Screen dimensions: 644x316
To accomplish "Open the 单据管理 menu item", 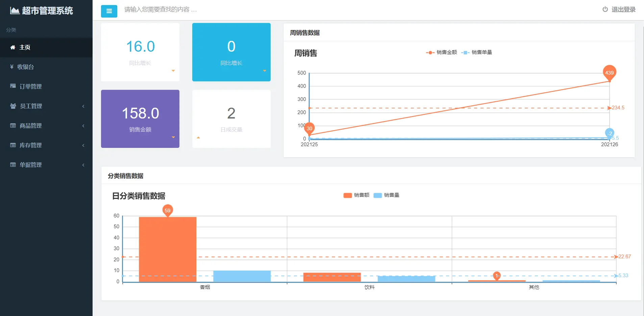I will click(x=46, y=165).
